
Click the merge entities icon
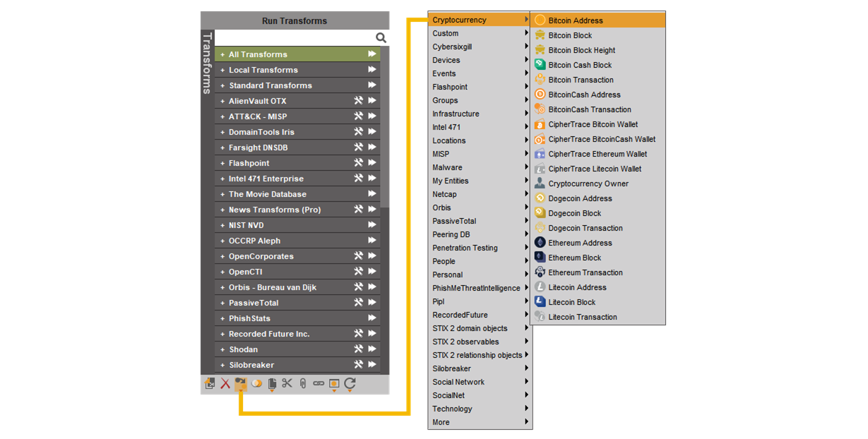256,383
